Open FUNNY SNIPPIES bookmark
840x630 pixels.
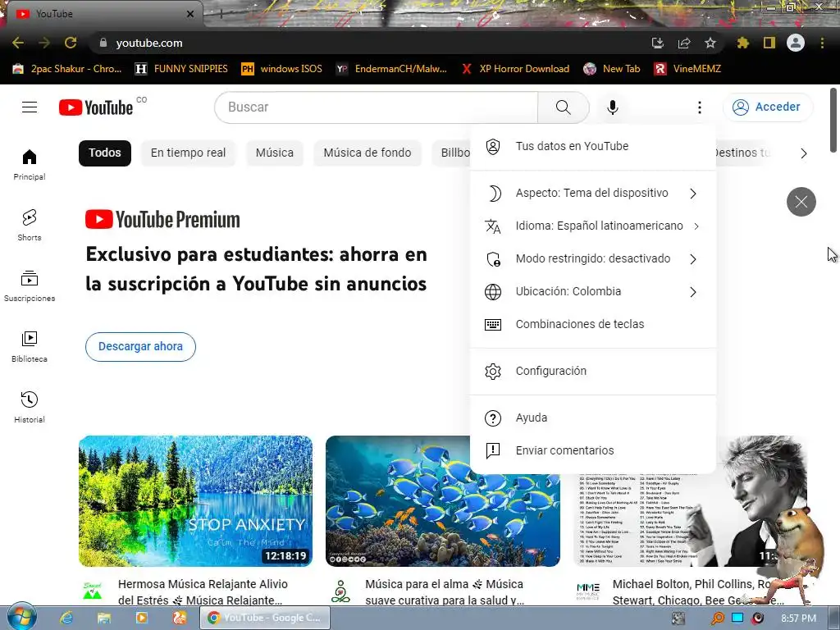[x=181, y=69]
